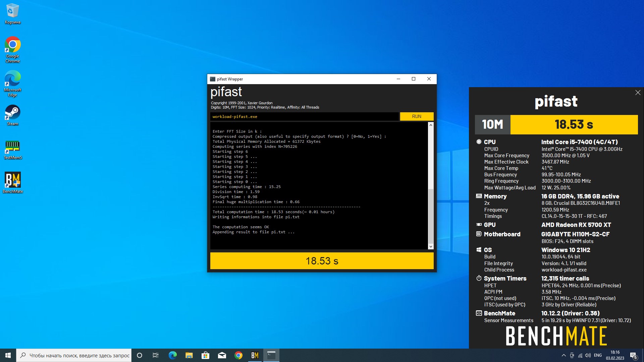644x362 pixels.
Task: Click the System Timers stopwatch icon
Action: click(x=479, y=278)
